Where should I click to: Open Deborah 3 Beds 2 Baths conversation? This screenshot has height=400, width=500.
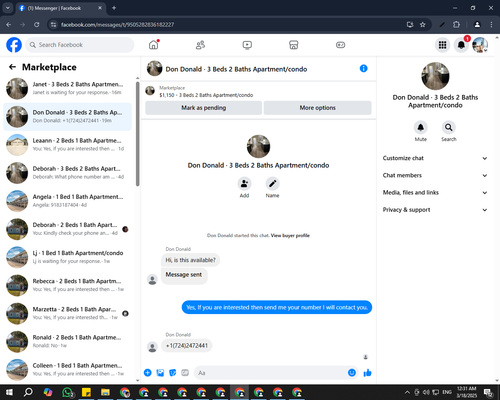(x=67, y=173)
